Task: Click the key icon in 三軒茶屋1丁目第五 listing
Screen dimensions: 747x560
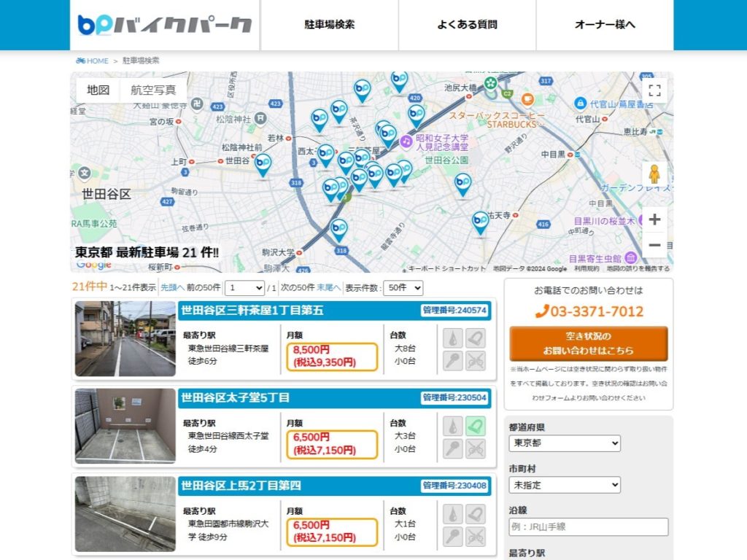Action: click(x=453, y=361)
